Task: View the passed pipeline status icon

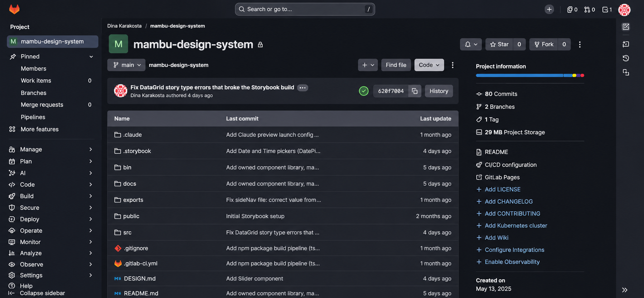Action: [x=364, y=91]
